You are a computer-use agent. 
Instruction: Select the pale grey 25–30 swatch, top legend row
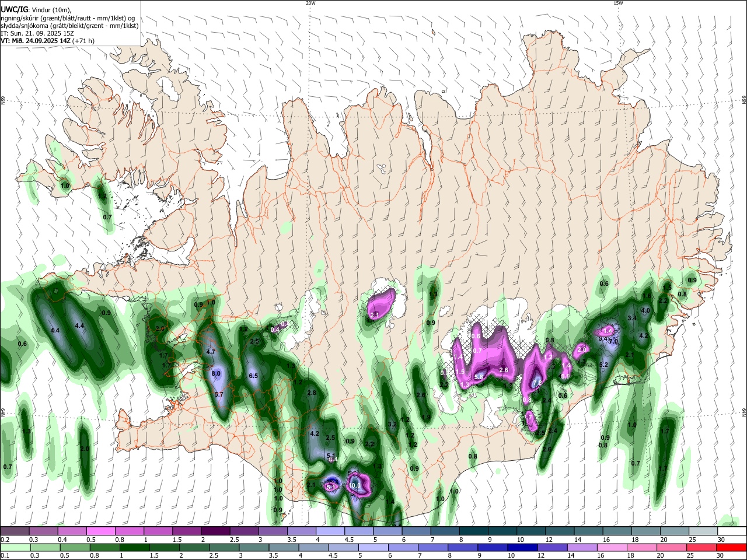coord(703,531)
